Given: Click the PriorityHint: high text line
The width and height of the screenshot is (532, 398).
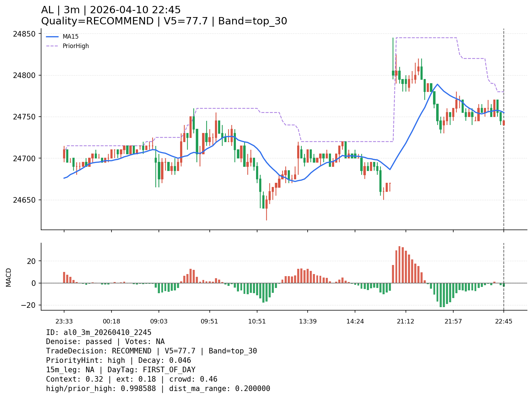Looking at the screenshot, I should tap(118, 360).
